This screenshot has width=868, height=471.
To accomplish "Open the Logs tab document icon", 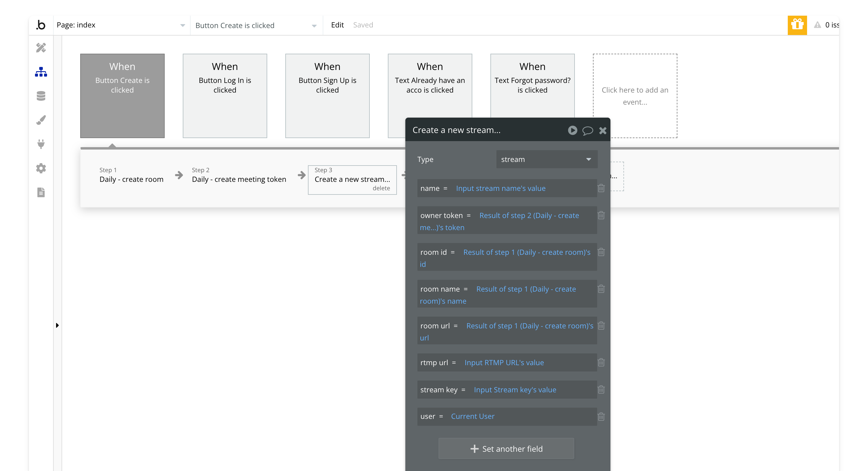I will click(41, 192).
